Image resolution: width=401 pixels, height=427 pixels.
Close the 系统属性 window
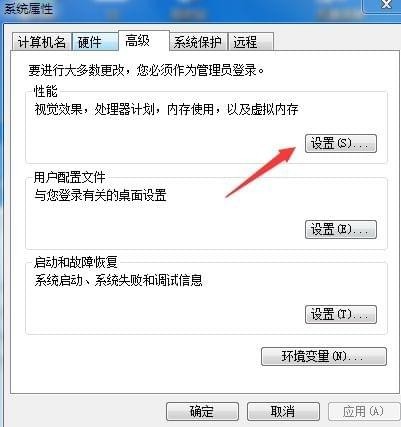pyautogui.click(x=383, y=6)
